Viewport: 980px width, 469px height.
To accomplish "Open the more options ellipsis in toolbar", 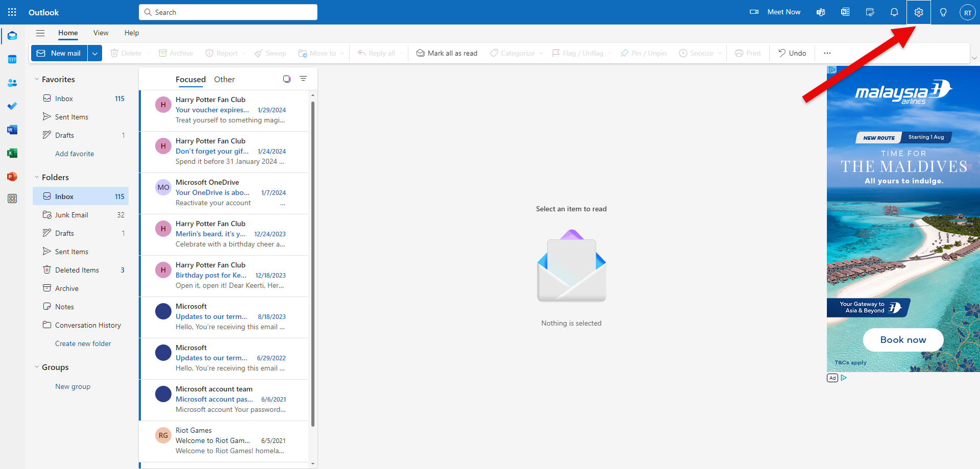I will (827, 53).
